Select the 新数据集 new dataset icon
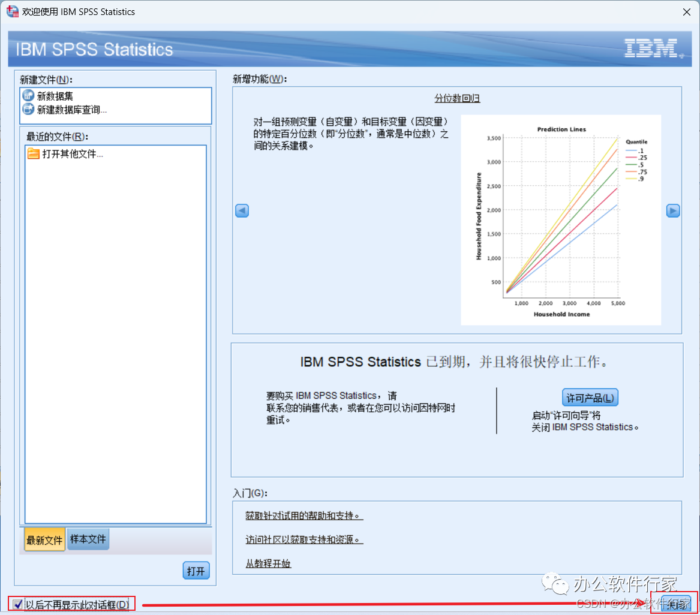 click(x=28, y=95)
